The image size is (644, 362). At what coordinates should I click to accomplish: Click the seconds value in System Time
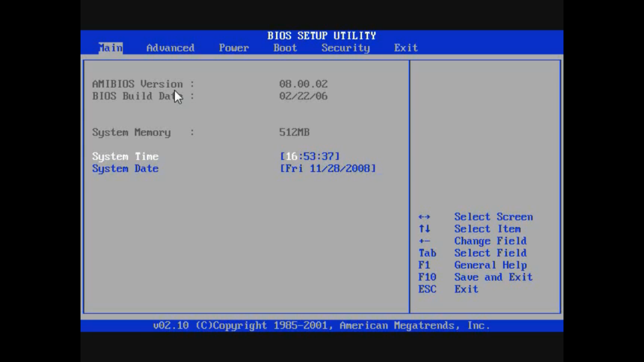(x=326, y=156)
